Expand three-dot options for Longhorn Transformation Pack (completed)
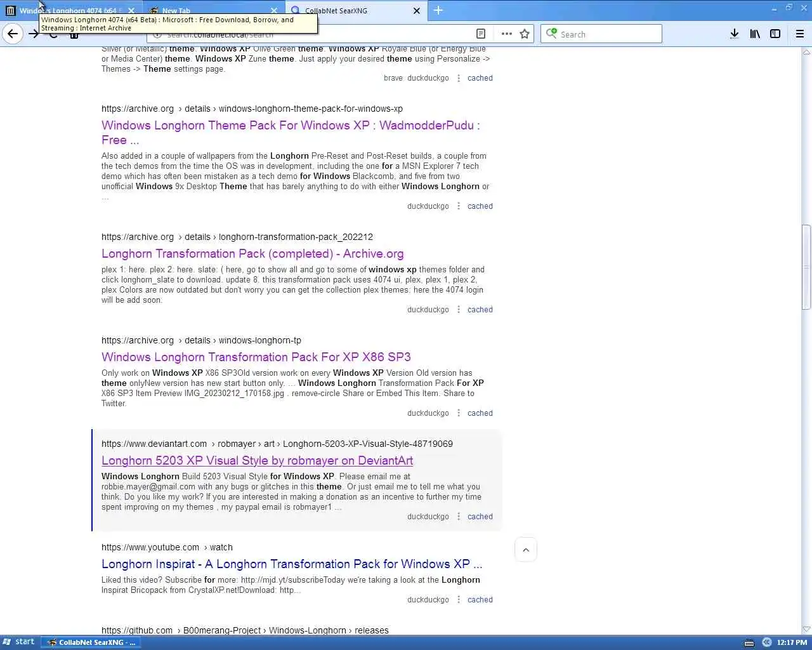 tap(459, 310)
